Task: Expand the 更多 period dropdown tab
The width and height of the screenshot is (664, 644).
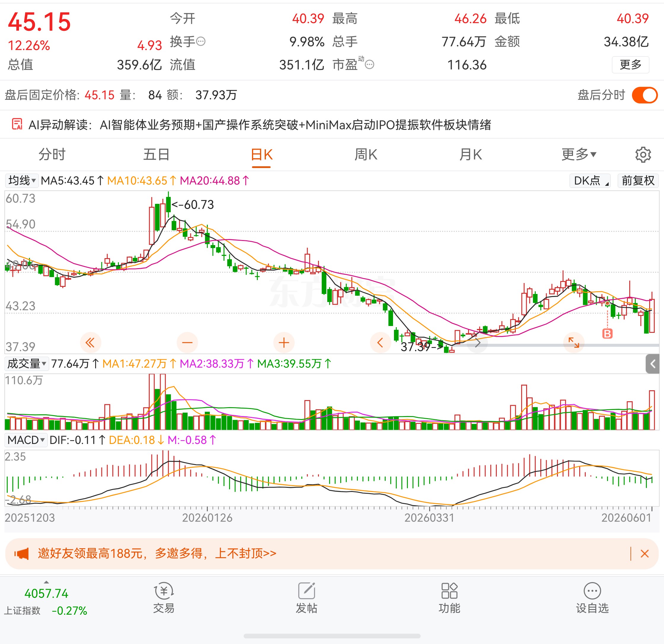Action: (x=578, y=154)
